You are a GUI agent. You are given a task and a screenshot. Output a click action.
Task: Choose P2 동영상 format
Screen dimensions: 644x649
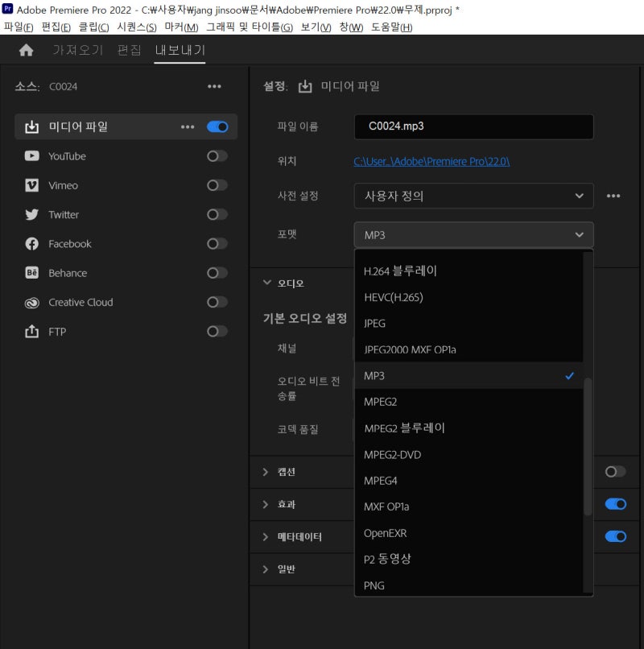tap(469, 559)
